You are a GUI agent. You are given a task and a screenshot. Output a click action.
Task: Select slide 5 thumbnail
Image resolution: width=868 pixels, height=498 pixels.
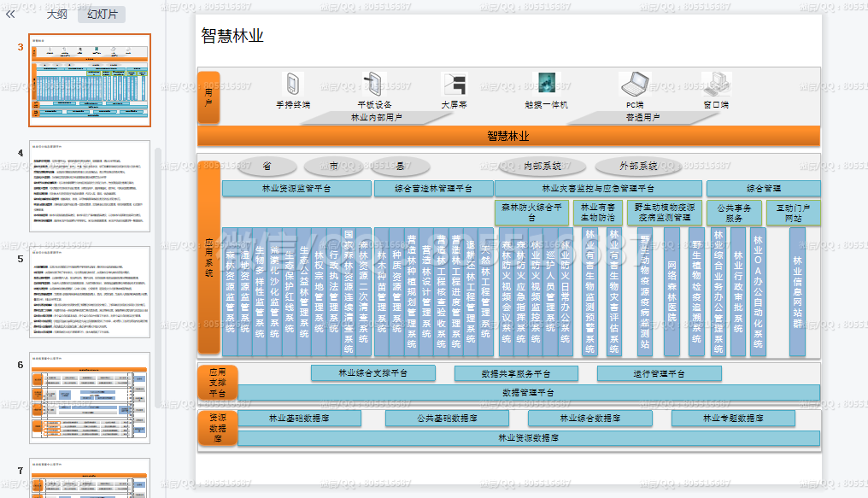click(x=90, y=292)
